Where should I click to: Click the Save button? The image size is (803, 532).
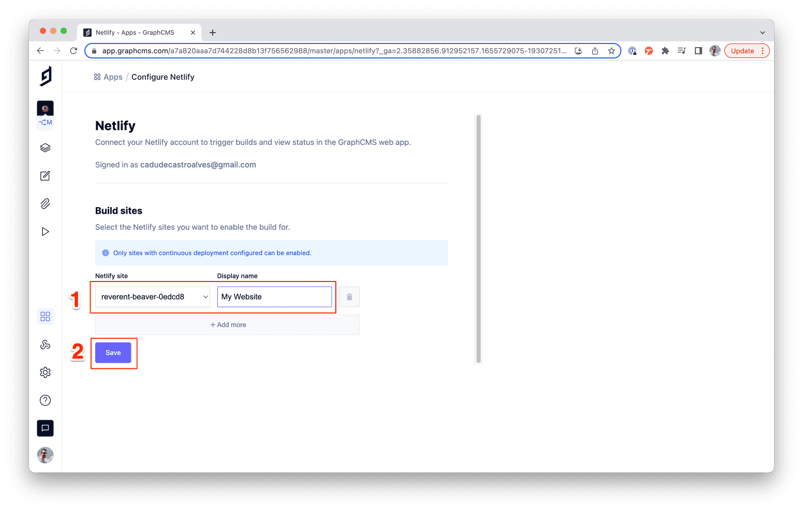[x=113, y=353]
